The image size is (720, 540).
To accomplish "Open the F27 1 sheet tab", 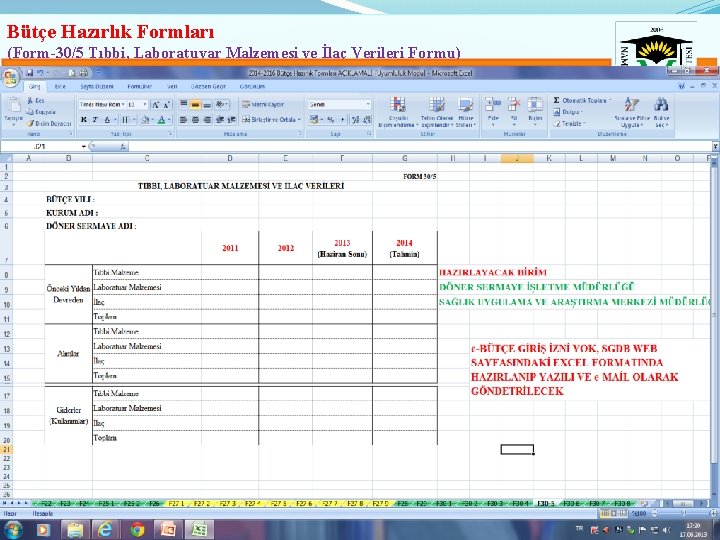I will coord(176,504).
